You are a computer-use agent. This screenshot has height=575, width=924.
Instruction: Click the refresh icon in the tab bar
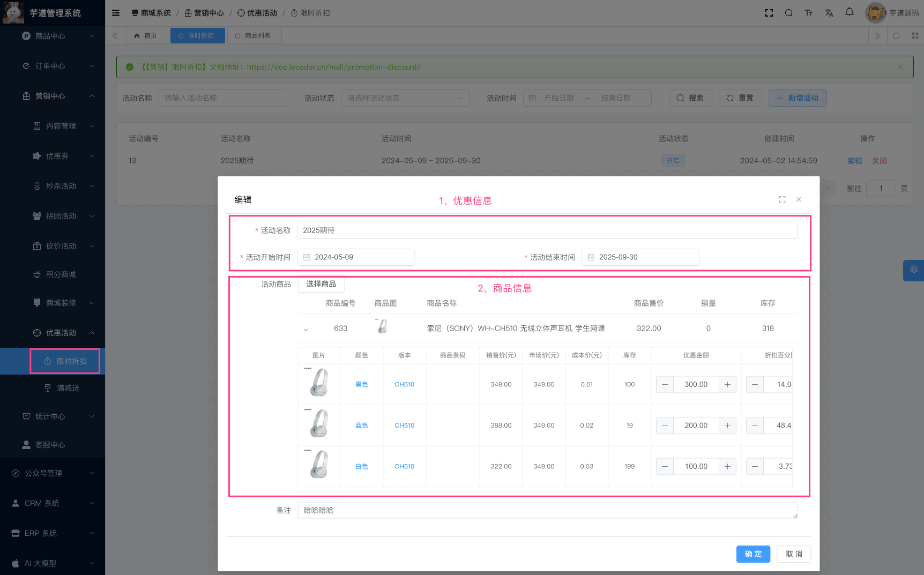(896, 36)
